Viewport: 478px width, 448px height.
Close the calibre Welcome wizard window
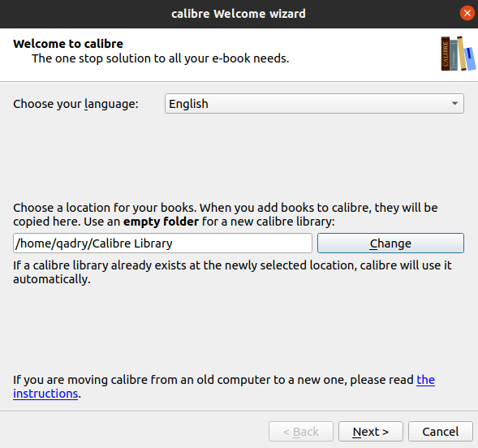(467, 14)
